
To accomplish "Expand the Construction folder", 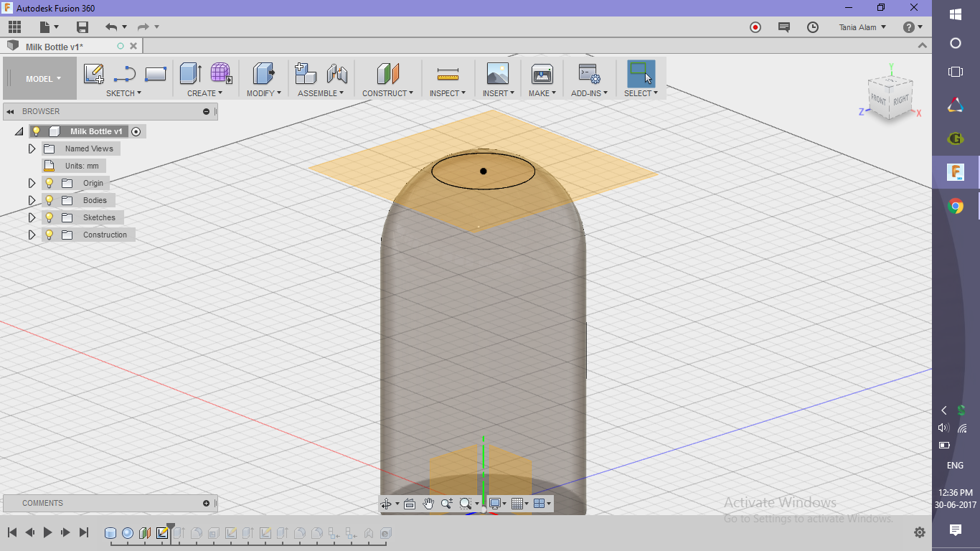I will [x=32, y=235].
